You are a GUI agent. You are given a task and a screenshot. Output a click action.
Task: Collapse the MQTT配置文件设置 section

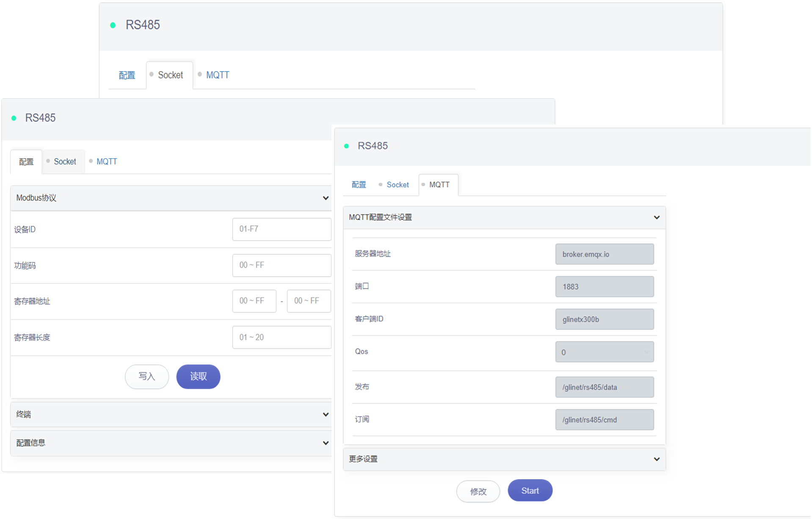tap(504, 217)
